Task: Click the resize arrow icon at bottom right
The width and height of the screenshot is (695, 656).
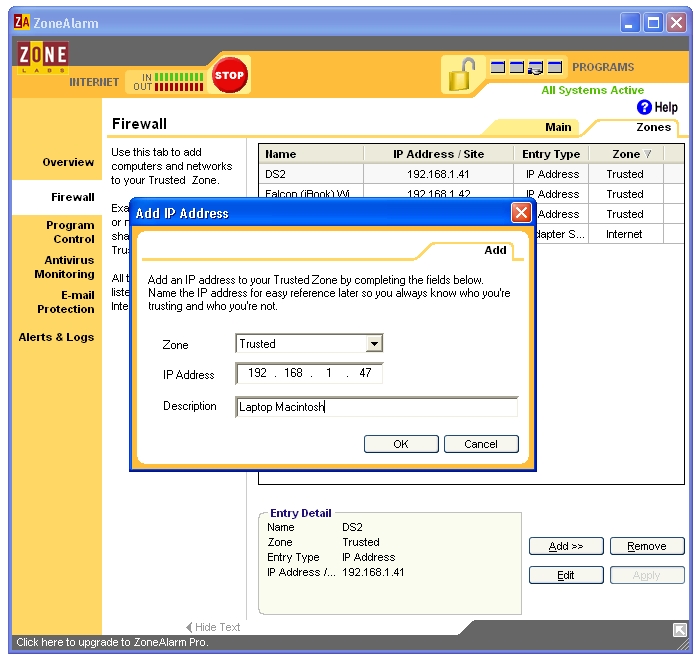Action: click(x=679, y=629)
